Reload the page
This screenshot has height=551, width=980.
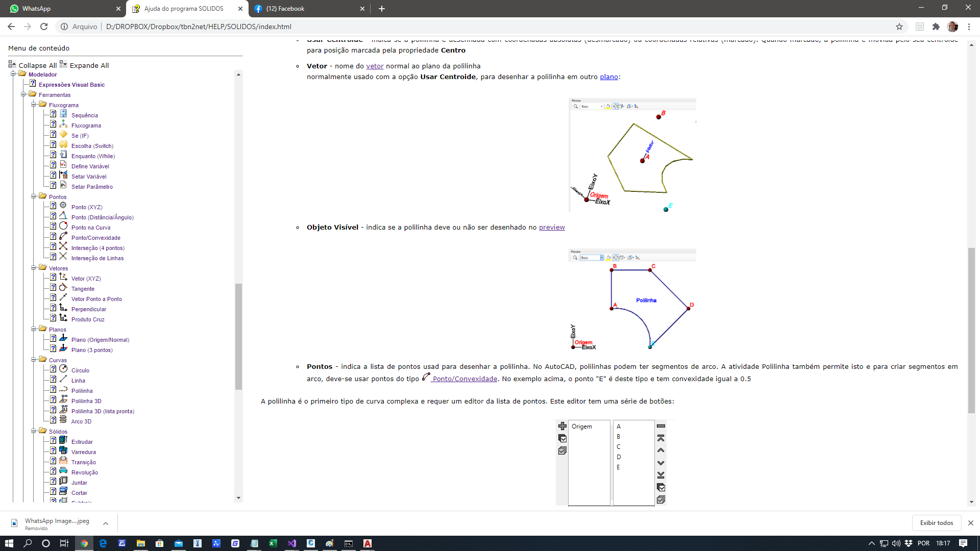[x=44, y=27]
